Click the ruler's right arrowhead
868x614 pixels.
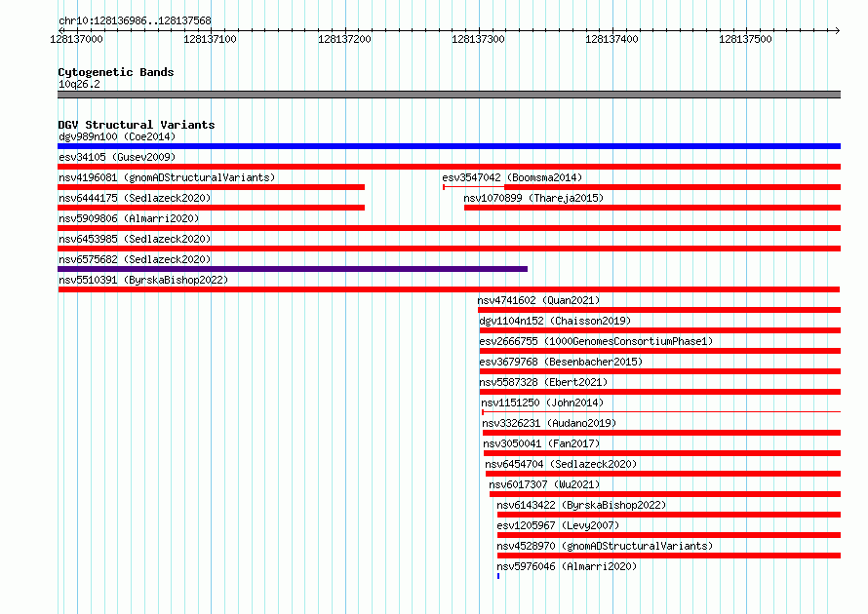[x=838, y=30]
